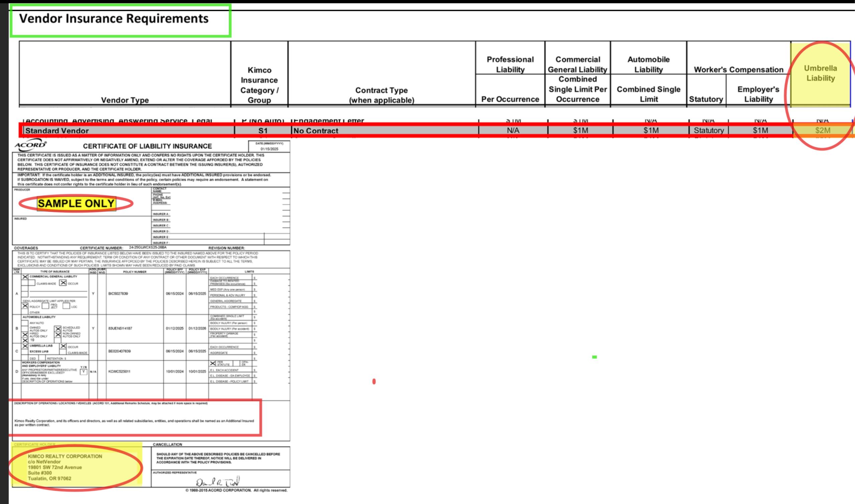Select policy number 83UENSY4187
Viewport: 855px width, 504px height.
point(120,328)
